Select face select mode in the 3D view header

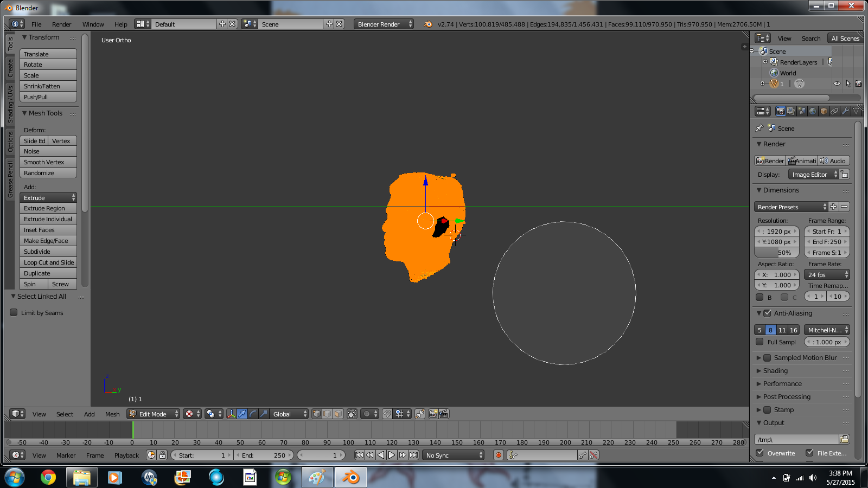tap(338, 414)
